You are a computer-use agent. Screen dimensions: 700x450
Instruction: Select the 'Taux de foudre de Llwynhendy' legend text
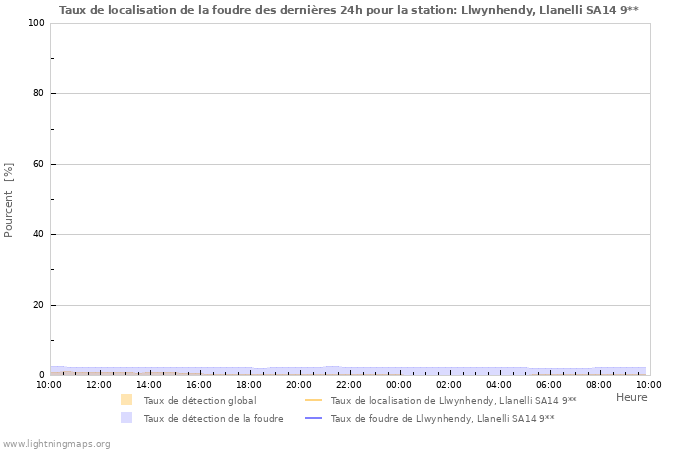click(442, 418)
